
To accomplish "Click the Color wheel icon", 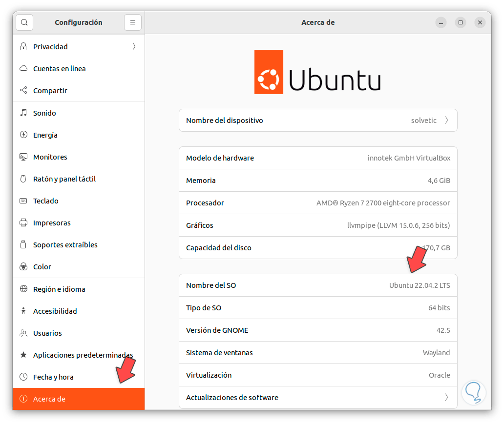I will coord(23,266).
